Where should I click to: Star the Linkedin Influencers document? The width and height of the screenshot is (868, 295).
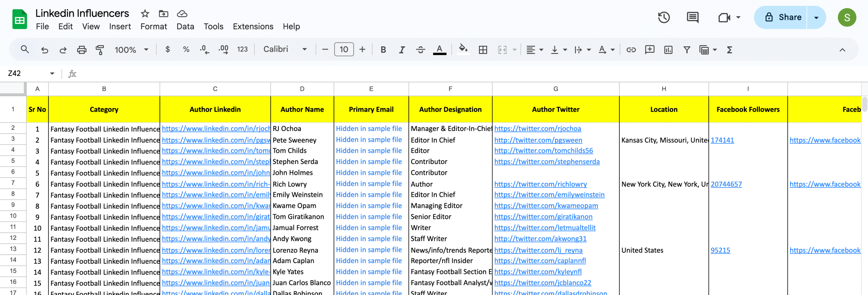[x=145, y=14]
